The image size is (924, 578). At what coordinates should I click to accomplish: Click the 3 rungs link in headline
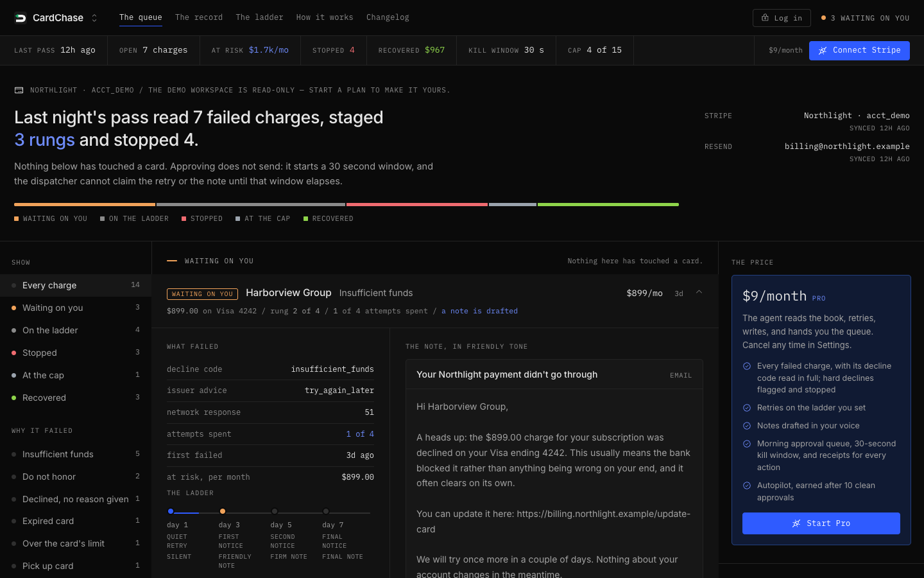(x=44, y=140)
